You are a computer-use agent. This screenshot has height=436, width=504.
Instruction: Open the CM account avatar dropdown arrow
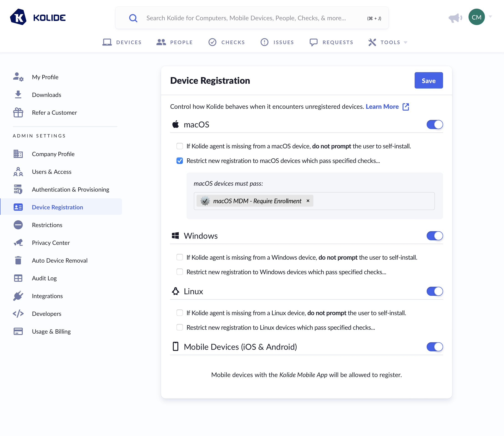click(490, 17)
